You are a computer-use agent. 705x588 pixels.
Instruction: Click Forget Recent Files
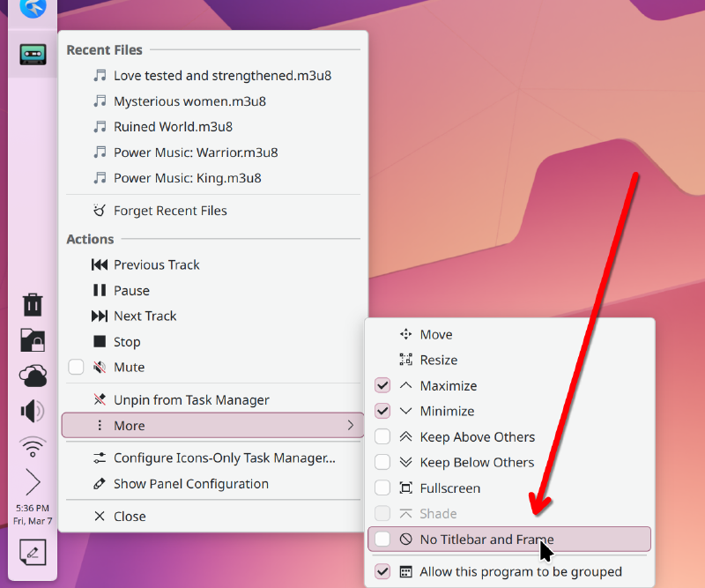pos(170,211)
